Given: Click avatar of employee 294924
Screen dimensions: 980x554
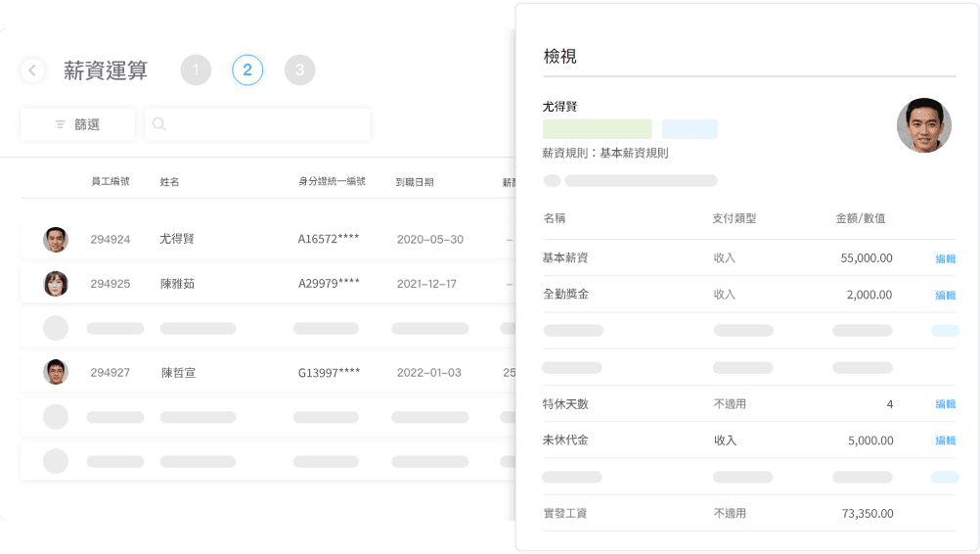Looking at the screenshot, I should tap(56, 240).
